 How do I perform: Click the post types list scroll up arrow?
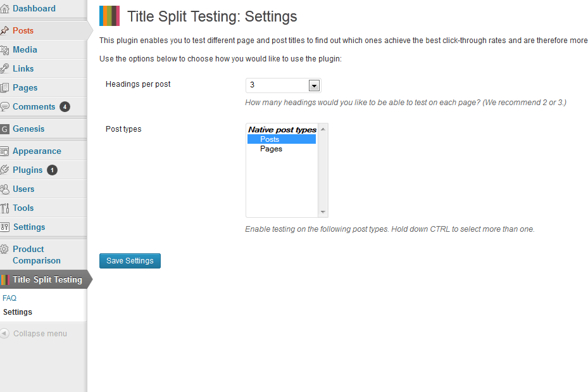[323, 129]
